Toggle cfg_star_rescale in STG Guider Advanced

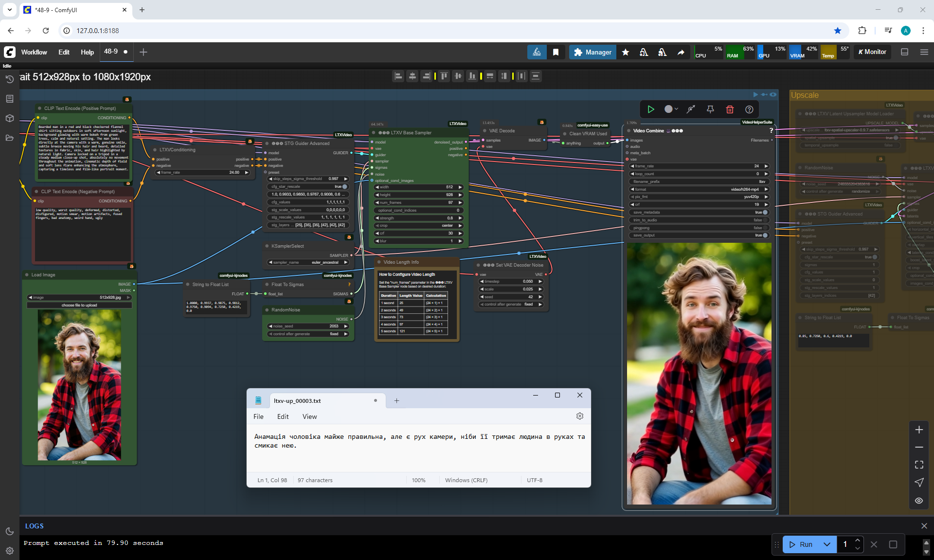[x=344, y=186]
